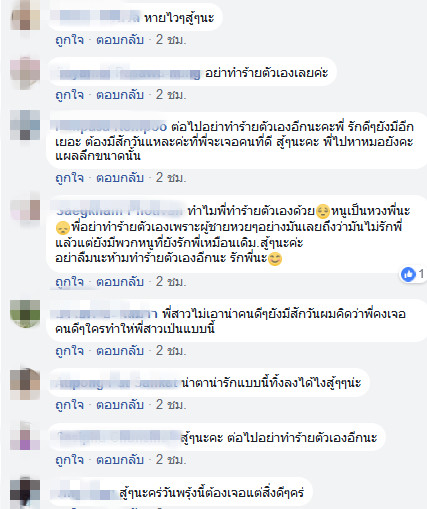Open avatar of first commenter หายไวๆสู้ๆนะ
The height and width of the screenshot is (509, 427).
pyautogui.click(x=25, y=16)
